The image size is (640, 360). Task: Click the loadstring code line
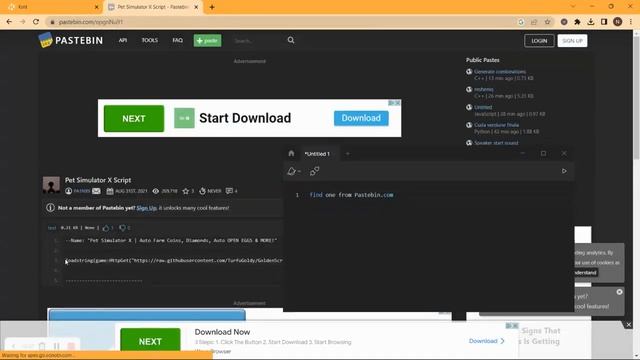tap(174, 260)
